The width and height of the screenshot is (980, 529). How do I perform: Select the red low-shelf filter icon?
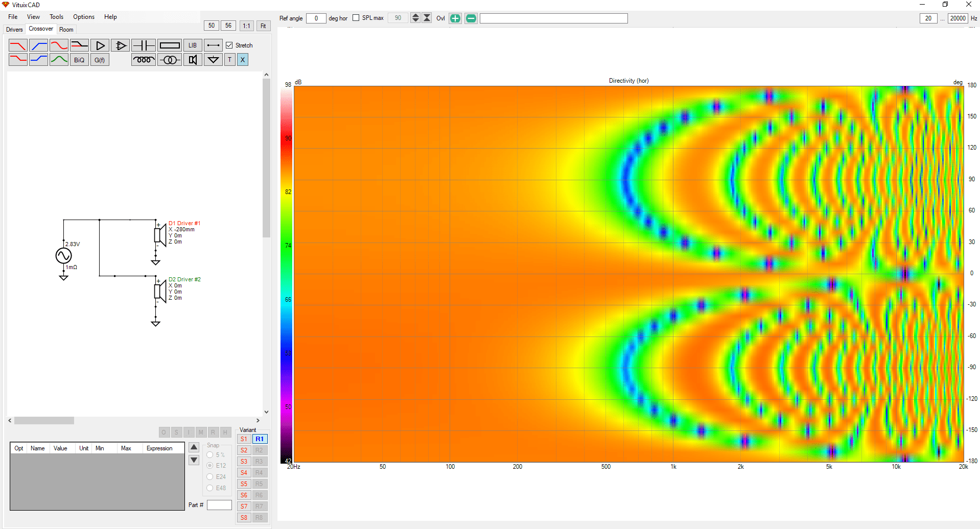coord(18,60)
